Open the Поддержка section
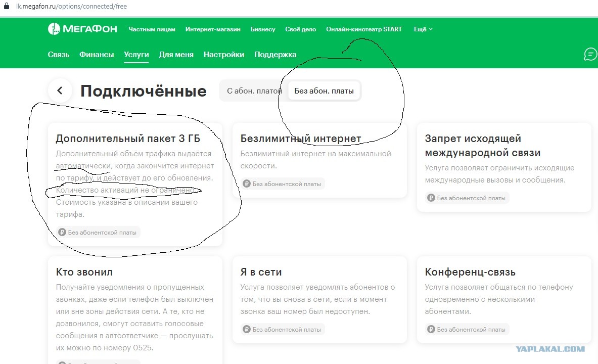 [275, 55]
